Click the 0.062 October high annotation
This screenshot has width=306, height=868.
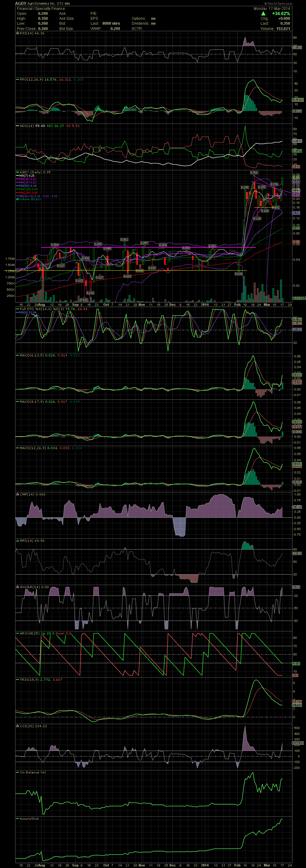[x=124, y=240]
